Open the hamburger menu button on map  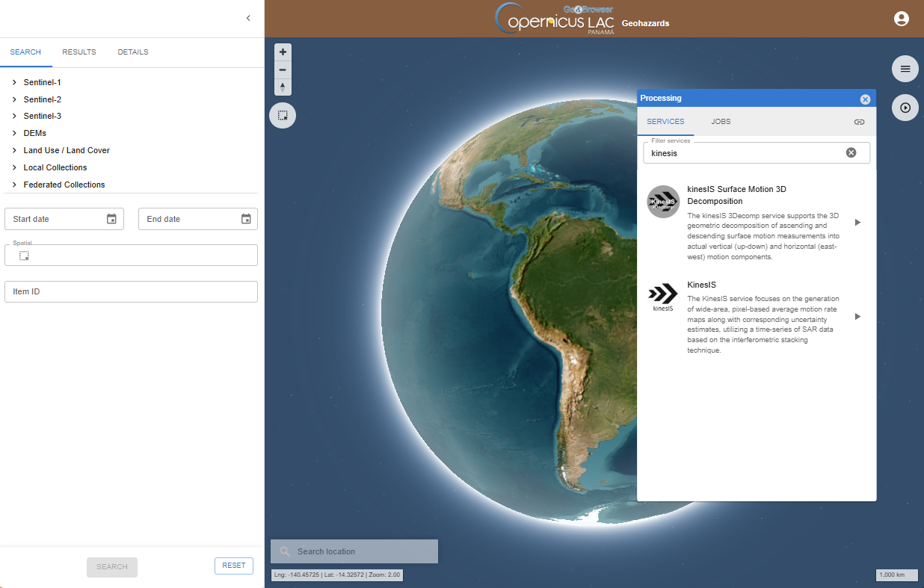(x=905, y=69)
